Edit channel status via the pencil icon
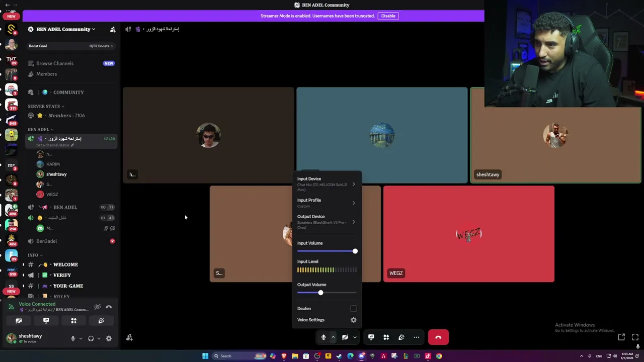This screenshot has height=362, width=644. tap(72, 145)
